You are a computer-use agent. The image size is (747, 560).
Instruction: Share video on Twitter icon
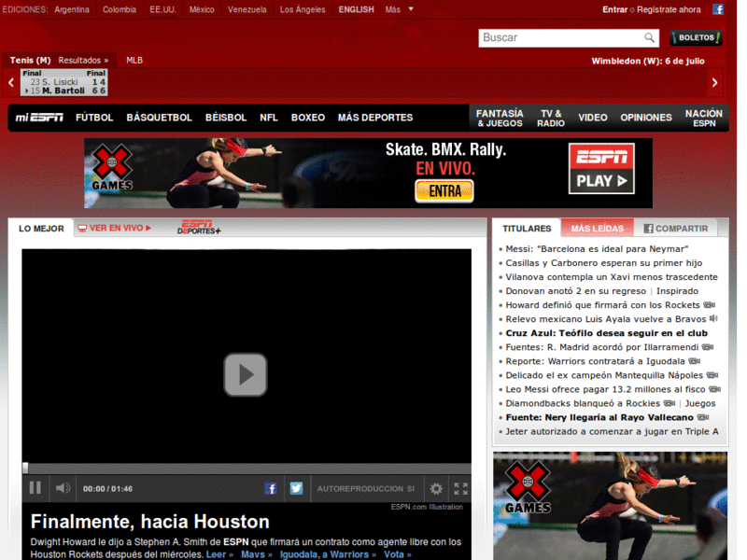point(296,488)
